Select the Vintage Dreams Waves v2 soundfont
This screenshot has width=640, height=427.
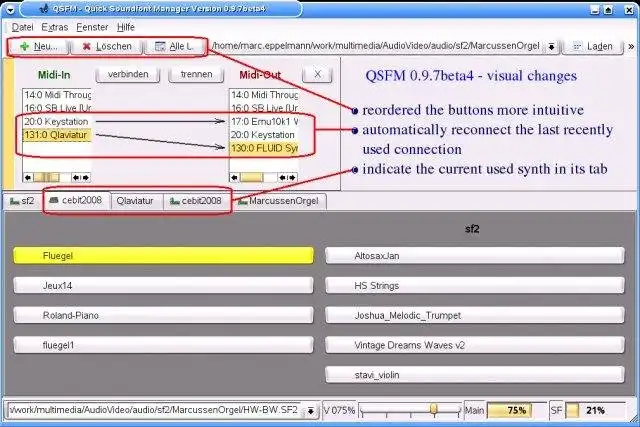coord(475,345)
